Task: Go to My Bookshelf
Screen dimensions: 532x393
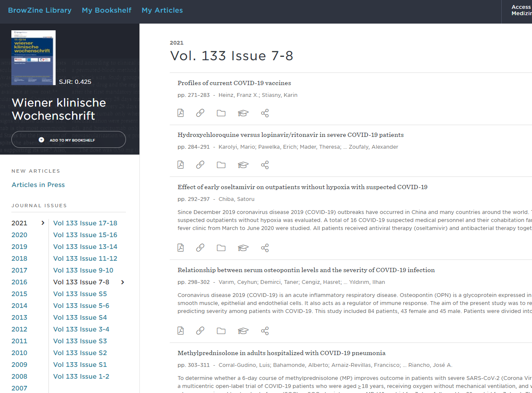Action: pyautogui.click(x=107, y=10)
